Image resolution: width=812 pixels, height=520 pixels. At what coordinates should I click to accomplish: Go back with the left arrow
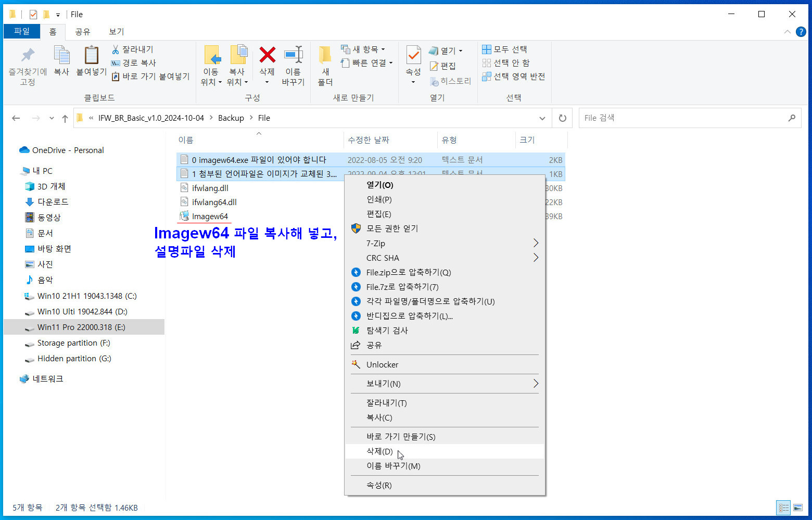pos(16,118)
